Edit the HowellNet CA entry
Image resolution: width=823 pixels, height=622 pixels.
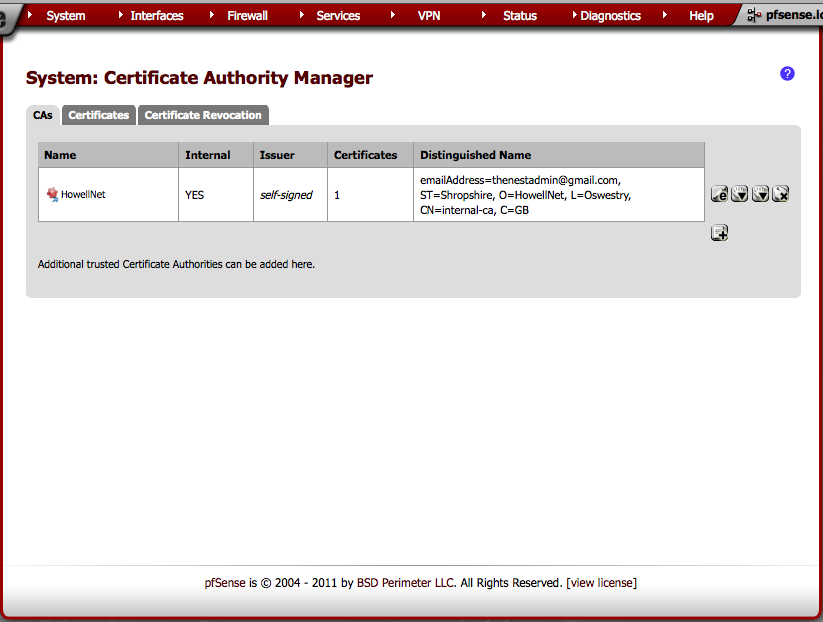(719, 194)
